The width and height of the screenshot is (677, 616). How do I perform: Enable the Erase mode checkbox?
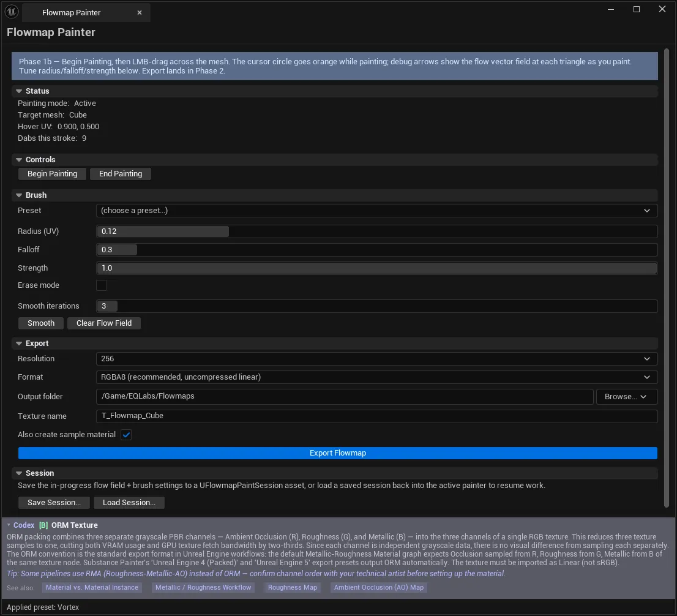[x=102, y=285]
